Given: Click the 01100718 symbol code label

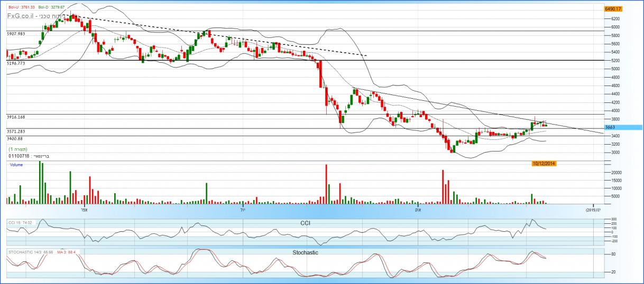Looking at the screenshot, I should (19, 156).
